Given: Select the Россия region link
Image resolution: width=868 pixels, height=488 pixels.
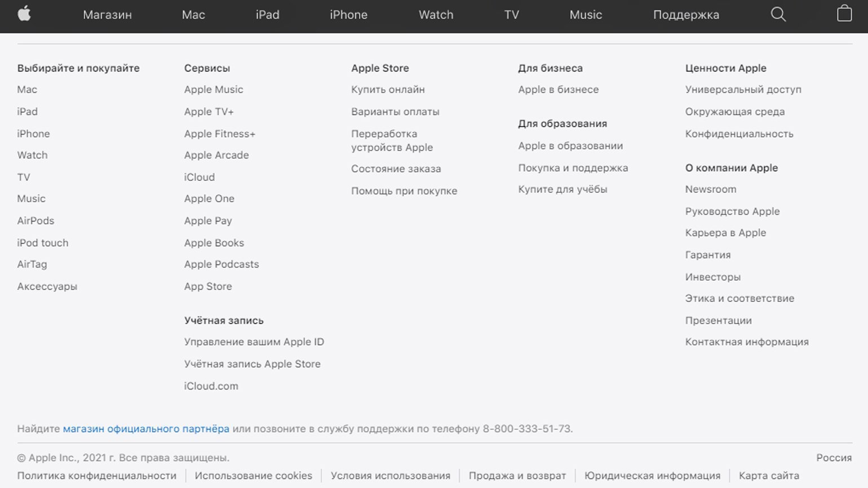Looking at the screenshot, I should tap(834, 458).
